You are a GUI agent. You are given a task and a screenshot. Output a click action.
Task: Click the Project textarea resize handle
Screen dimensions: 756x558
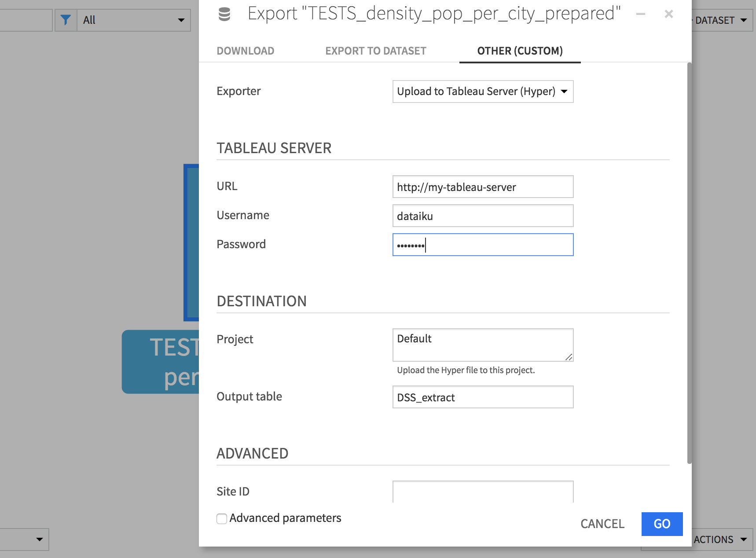coord(569,357)
